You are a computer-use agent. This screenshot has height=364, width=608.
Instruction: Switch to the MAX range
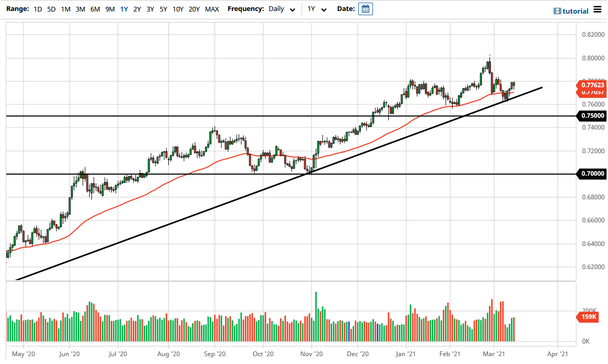[x=212, y=9]
